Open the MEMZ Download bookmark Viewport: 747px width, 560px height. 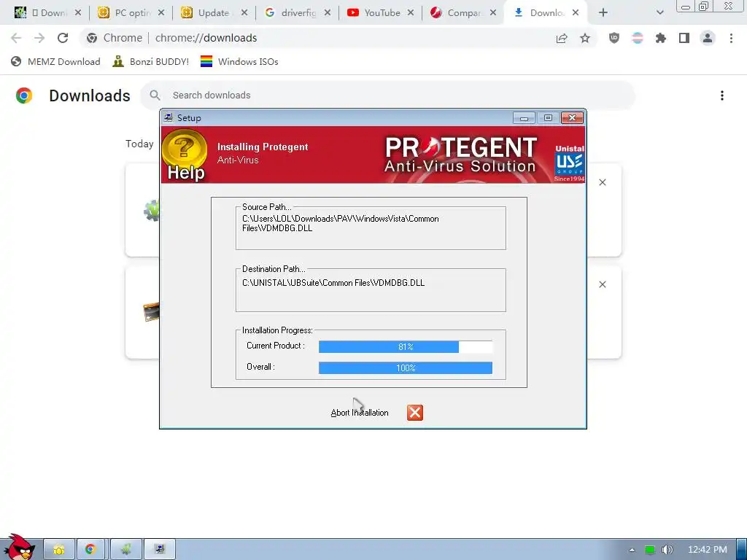(x=55, y=61)
